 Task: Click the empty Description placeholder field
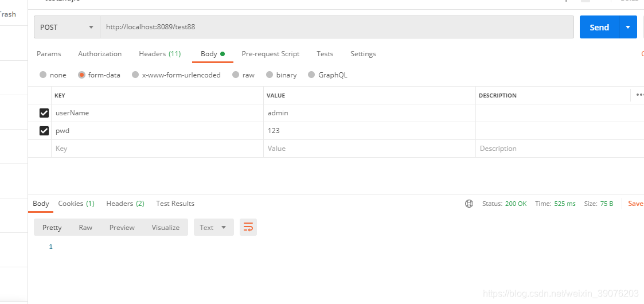[560, 149]
